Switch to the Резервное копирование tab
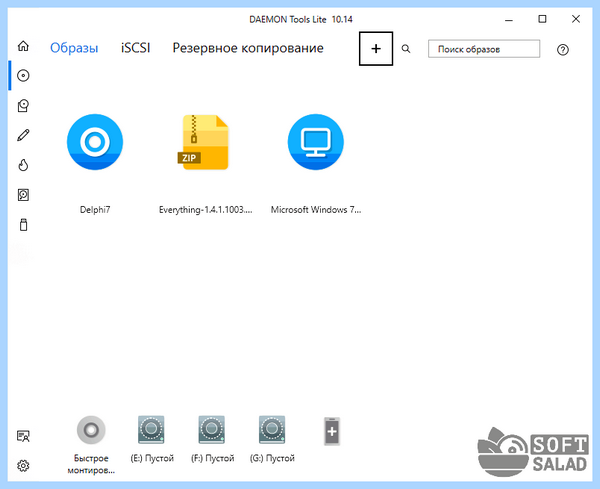600x489 pixels. click(x=248, y=48)
